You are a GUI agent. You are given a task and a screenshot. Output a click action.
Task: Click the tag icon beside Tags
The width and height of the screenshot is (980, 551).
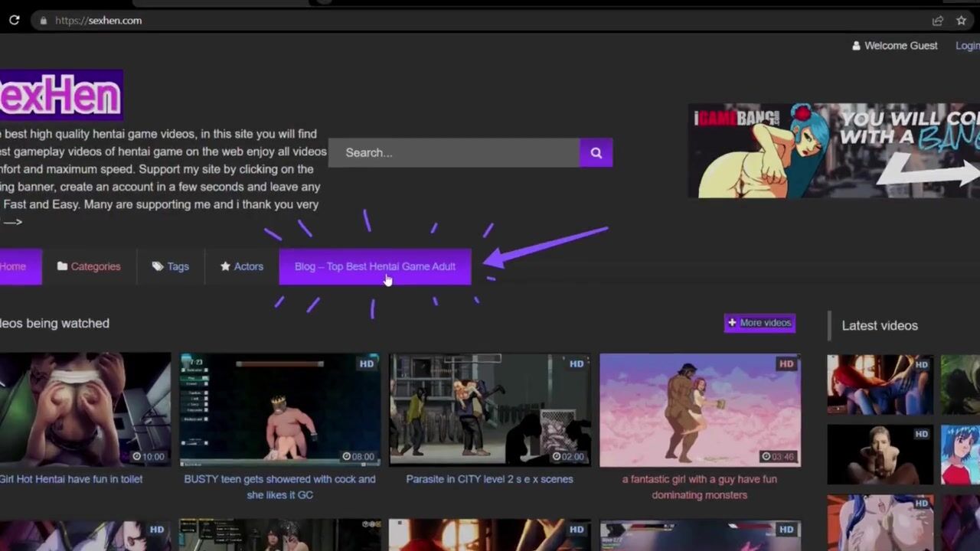click(x=158, y=266)
